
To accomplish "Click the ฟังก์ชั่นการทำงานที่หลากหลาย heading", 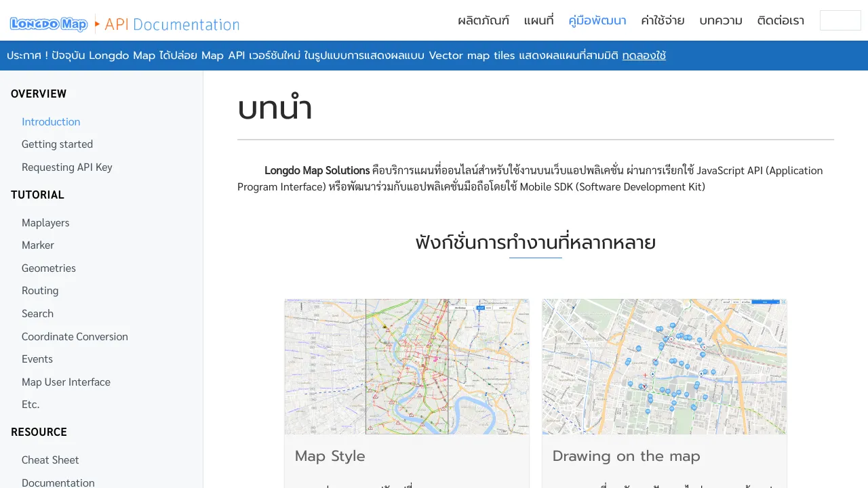I will click(x=536, y=243).
